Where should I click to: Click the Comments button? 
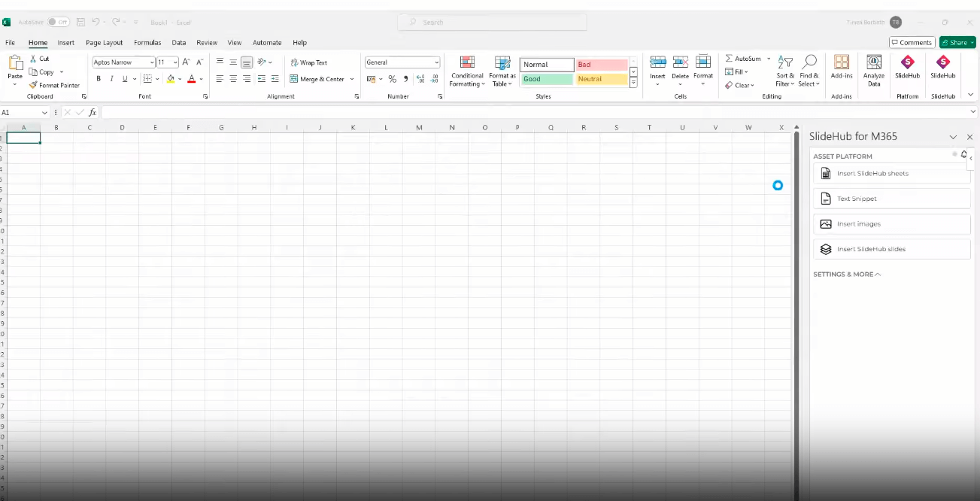click(912, 43)
